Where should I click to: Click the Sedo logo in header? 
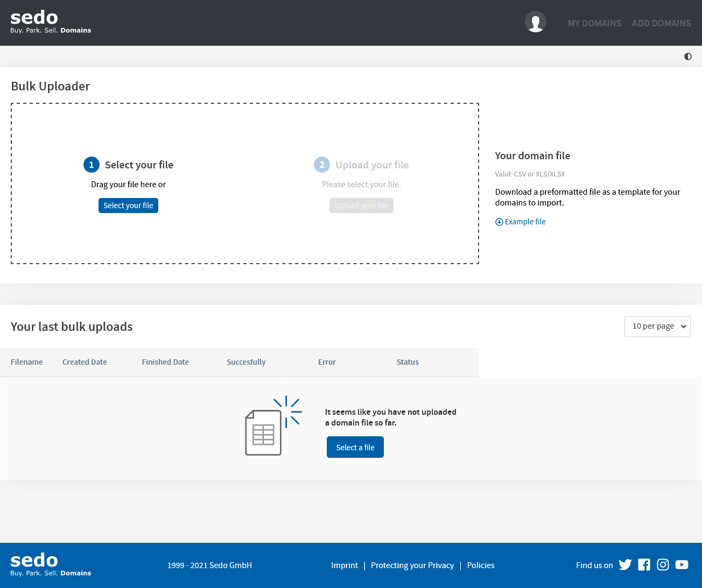tap(51, 22)
